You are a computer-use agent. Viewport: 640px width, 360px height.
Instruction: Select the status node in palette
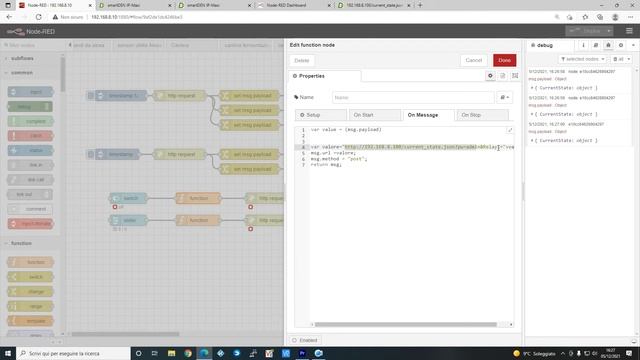pos(31,151)
